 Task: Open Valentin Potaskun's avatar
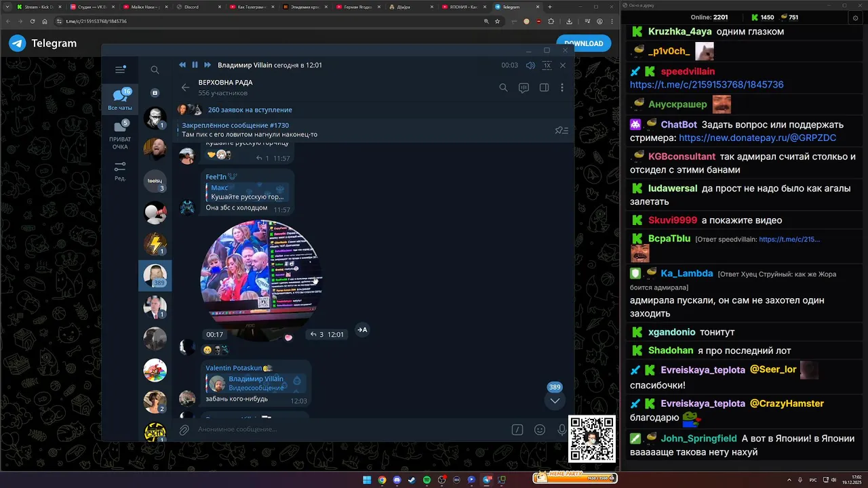(187, 399)
